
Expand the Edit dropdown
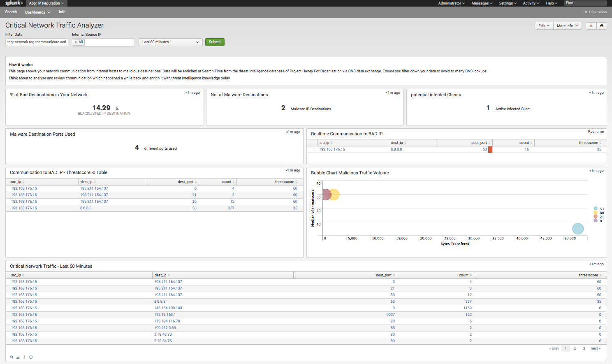tap(544, 26)
